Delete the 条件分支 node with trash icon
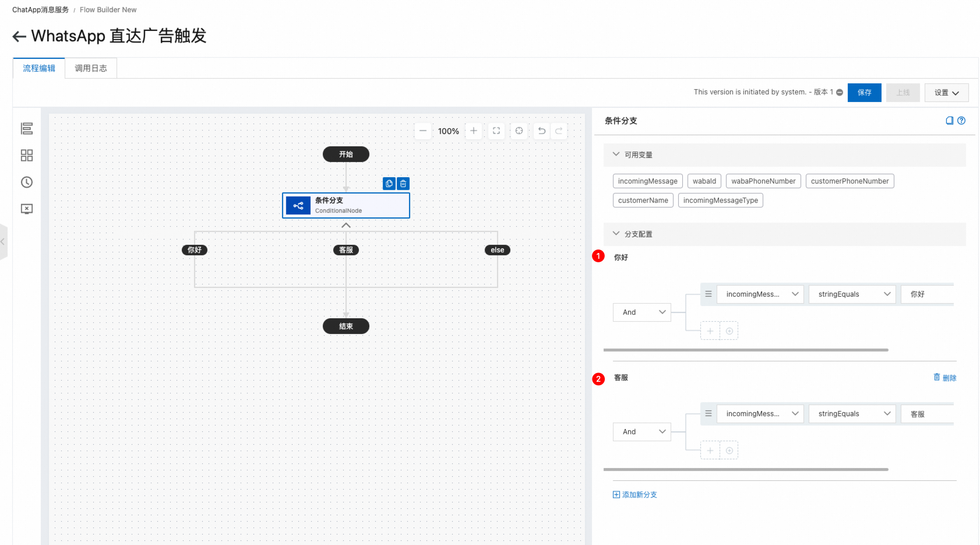The height and width of the screenshot is (545, 980). click(403, 184)
